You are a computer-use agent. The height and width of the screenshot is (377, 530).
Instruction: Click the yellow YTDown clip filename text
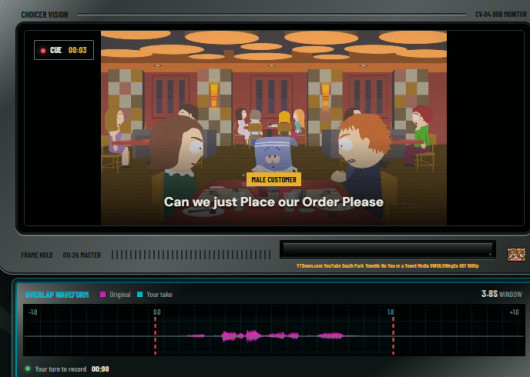click(388, 266)
